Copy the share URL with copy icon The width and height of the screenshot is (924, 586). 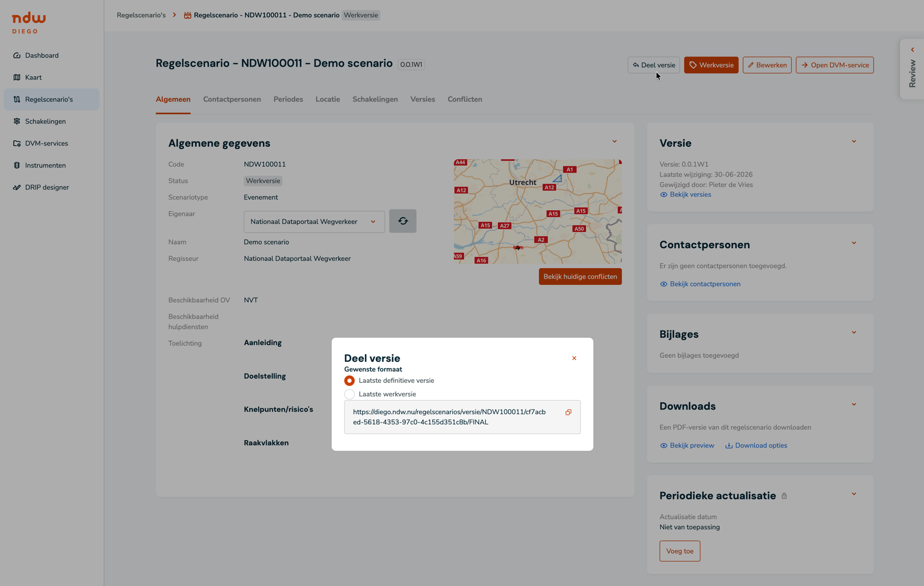[x=568, y=412]
